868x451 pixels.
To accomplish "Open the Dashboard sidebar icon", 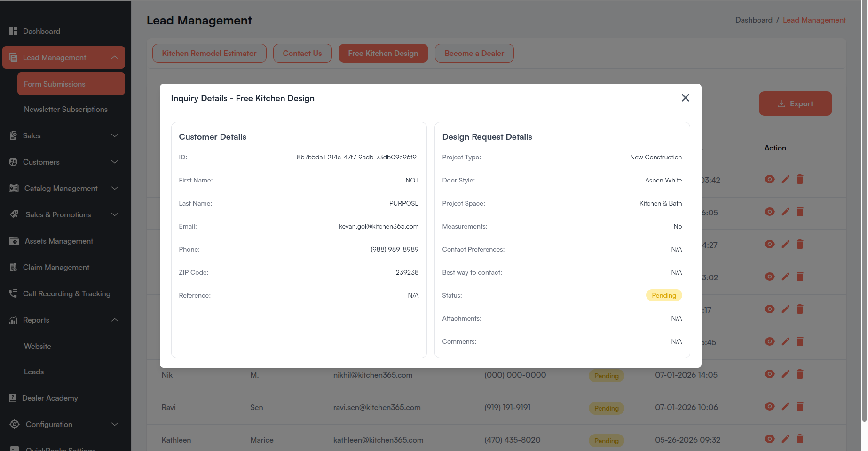I will click(x=13, y=31).
